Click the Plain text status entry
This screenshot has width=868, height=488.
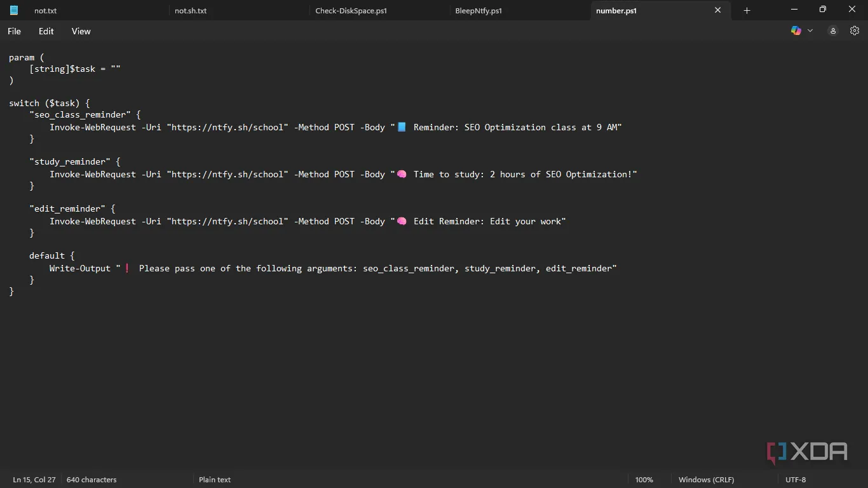coord(215,480)
